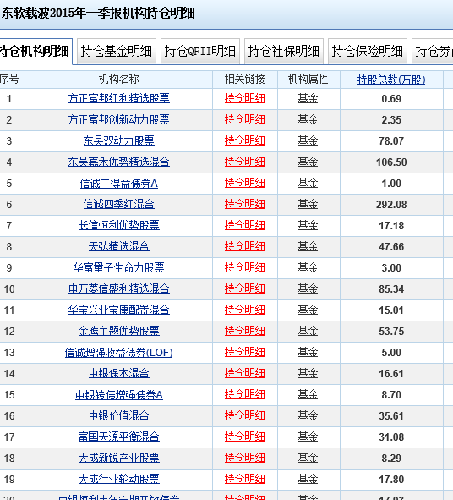
Task: Open the 东吴新动力股票 fund link
Action: tap(119, 141)
